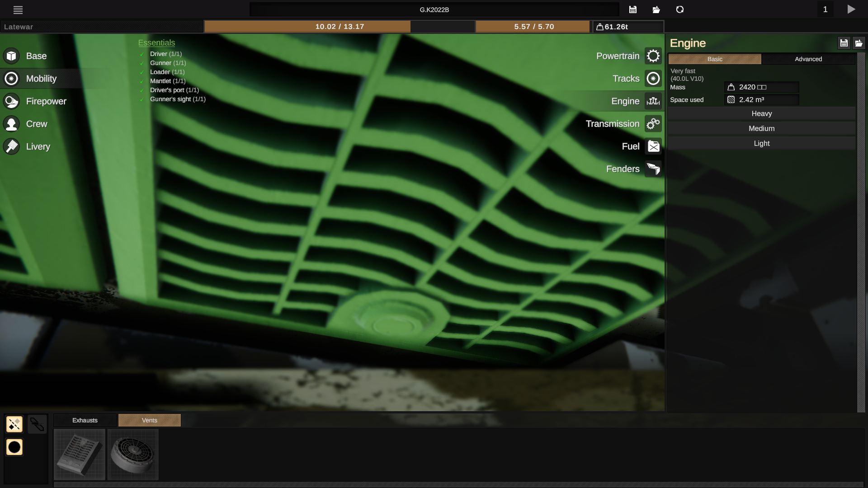
Task: Click the Driver's port (1/1) entry
Action: click(175, 90)
